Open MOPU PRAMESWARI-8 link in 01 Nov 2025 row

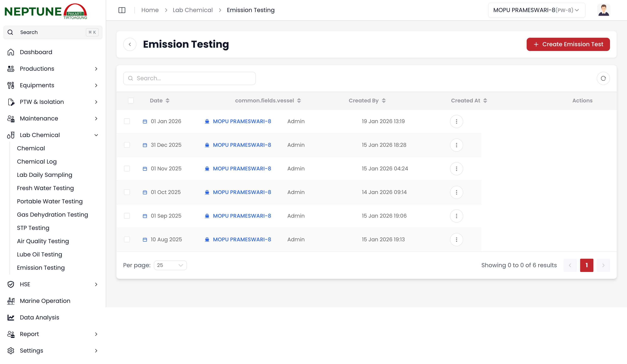click(x=242, y=169)
